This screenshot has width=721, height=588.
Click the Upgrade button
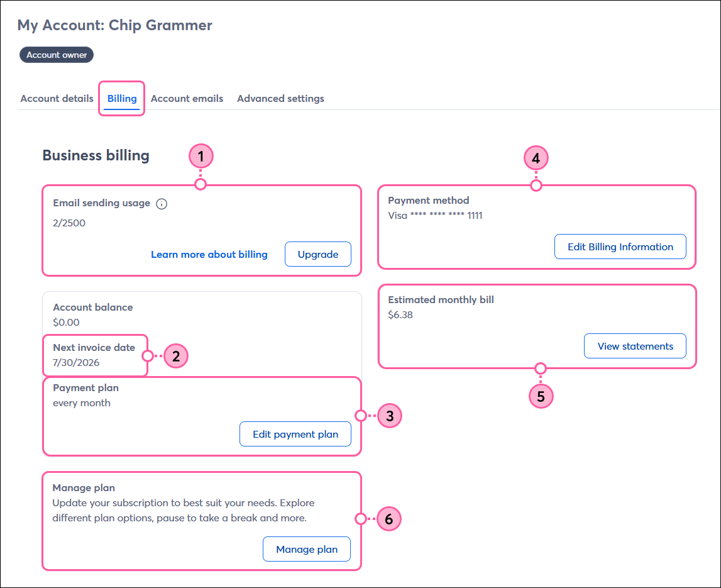[x=318, y=254]
